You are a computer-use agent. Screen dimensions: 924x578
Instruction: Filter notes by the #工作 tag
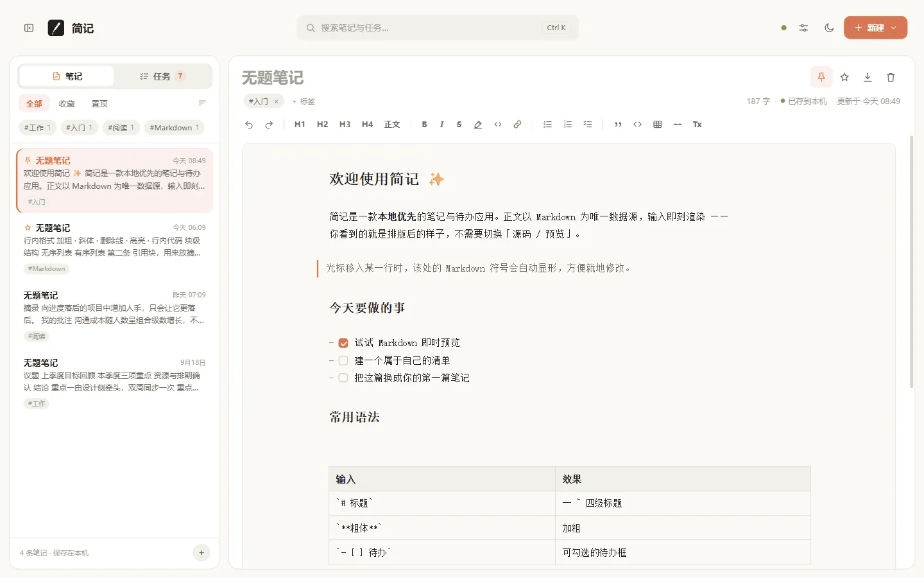point(38,127)
